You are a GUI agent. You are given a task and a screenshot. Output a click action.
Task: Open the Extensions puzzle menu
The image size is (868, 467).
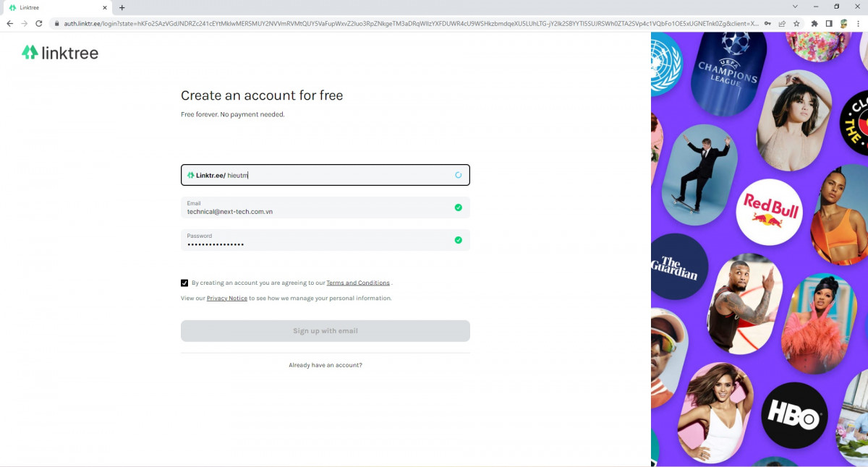tap(814, 23)
